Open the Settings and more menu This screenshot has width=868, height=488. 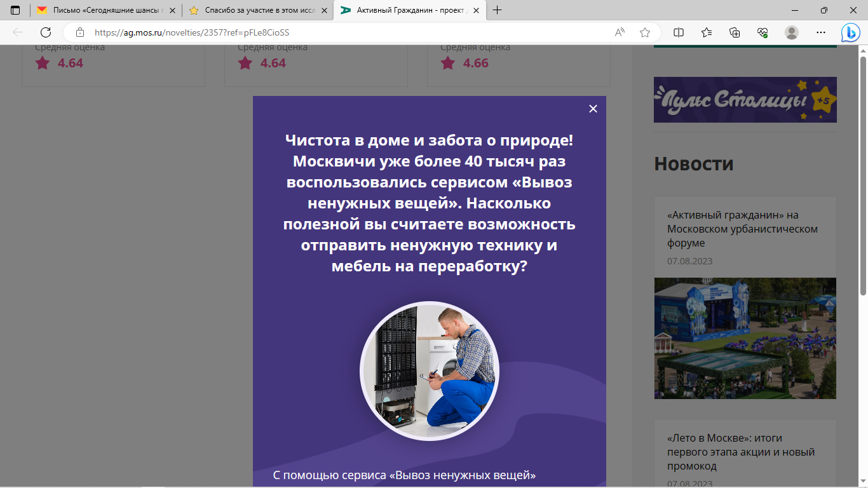[821, 32]
